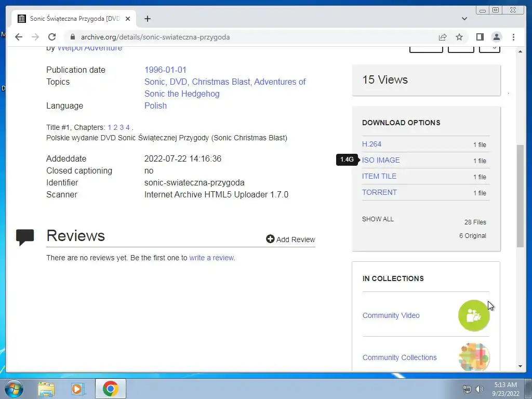Click the 6 Original count text
This screenshot has width=532, height=399.
[473, 236]
